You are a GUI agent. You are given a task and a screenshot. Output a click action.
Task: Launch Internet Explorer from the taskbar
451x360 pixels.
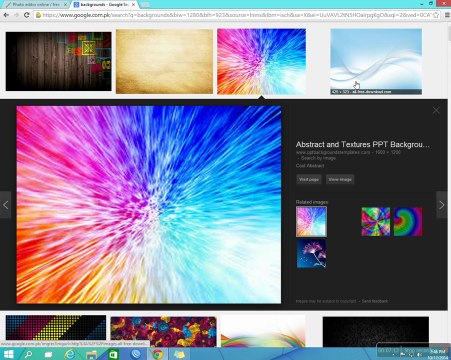click(70, 354)
